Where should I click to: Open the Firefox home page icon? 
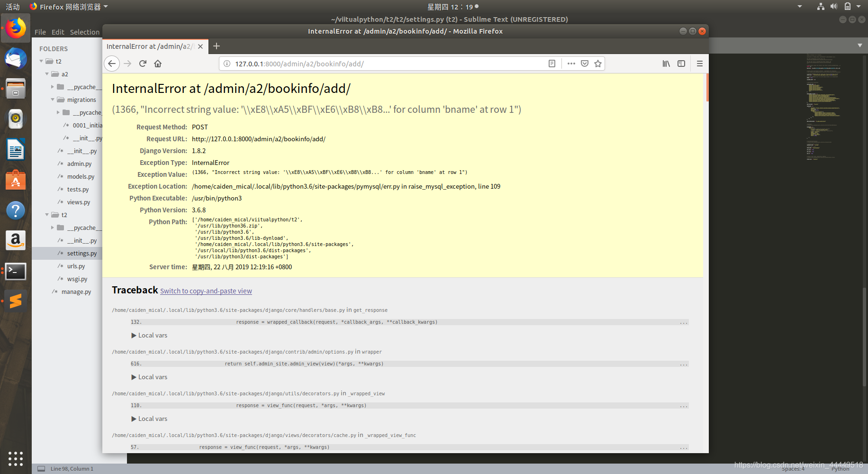click(x=158, y=64)
